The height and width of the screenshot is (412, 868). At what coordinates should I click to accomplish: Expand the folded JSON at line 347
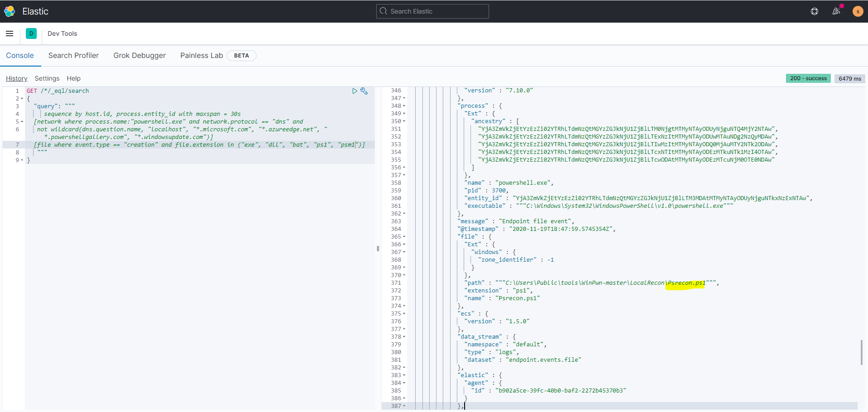point(404,98)
